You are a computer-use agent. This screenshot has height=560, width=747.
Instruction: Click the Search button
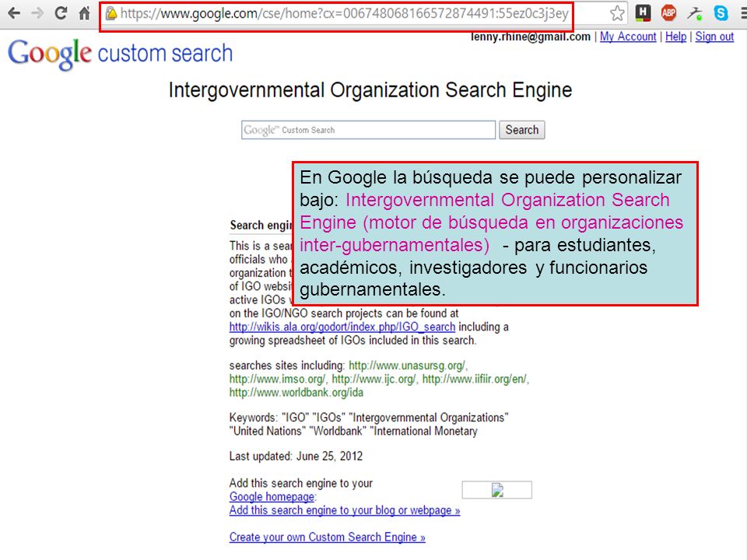[x=521, y=130]
